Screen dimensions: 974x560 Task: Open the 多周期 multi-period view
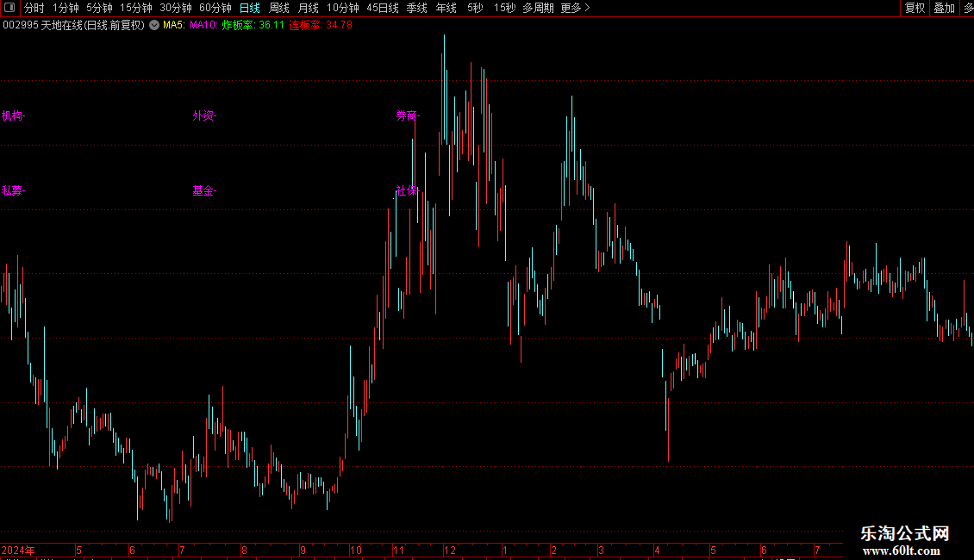pyautogui.click(x=538, y=8)
